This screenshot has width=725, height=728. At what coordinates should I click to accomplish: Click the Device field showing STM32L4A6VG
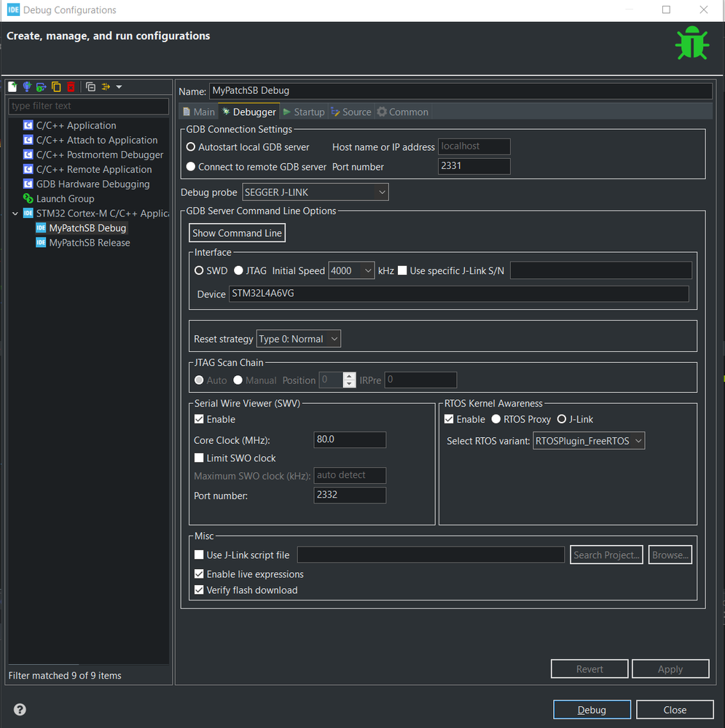[459, 294]
